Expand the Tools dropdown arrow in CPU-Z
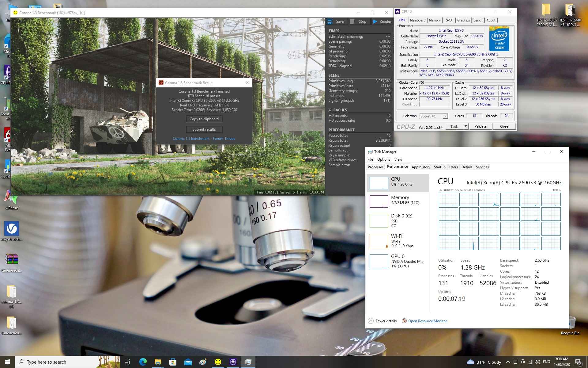Viewport: 588px width, 368px height. (x=466, y=126)
